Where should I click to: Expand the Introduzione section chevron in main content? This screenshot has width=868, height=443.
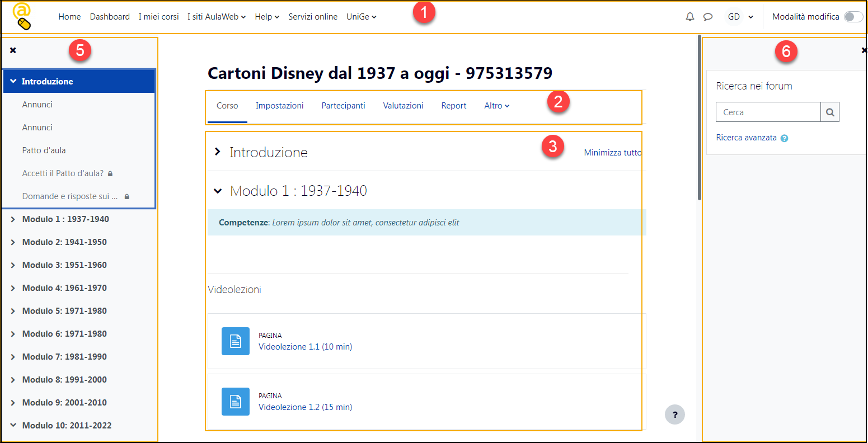point(218,152)
